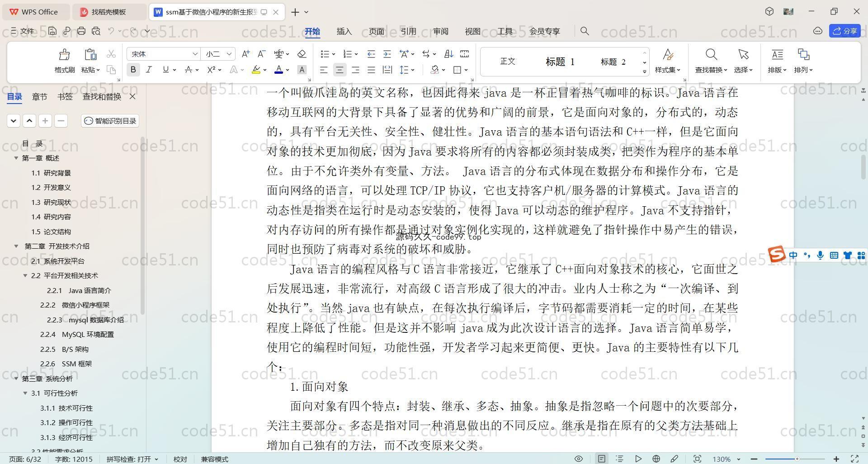This screenshot has width=868, height=464.
Task: Click the word count (字数: 12015) indicator
Action: (x=74, y=459)
